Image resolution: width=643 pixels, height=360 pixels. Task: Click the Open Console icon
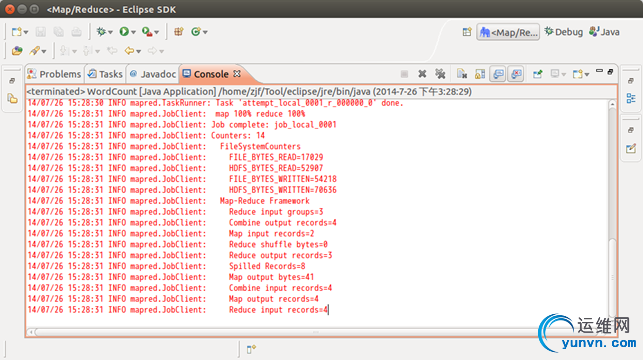577,74
